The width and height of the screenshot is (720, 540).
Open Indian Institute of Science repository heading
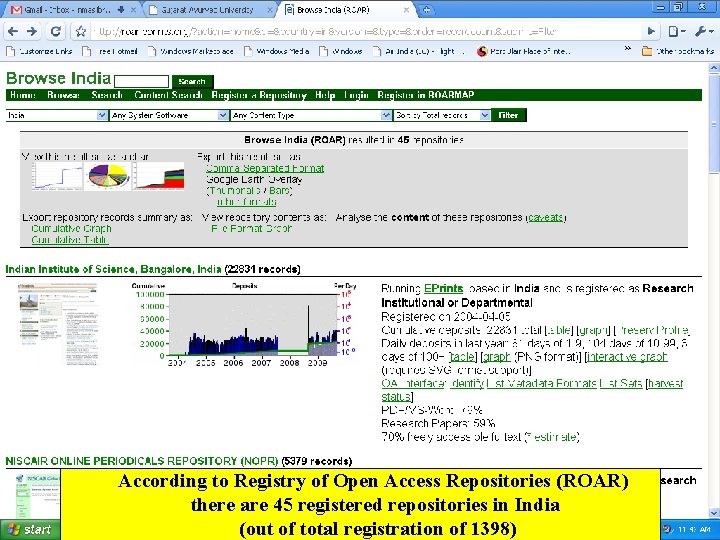113,269
